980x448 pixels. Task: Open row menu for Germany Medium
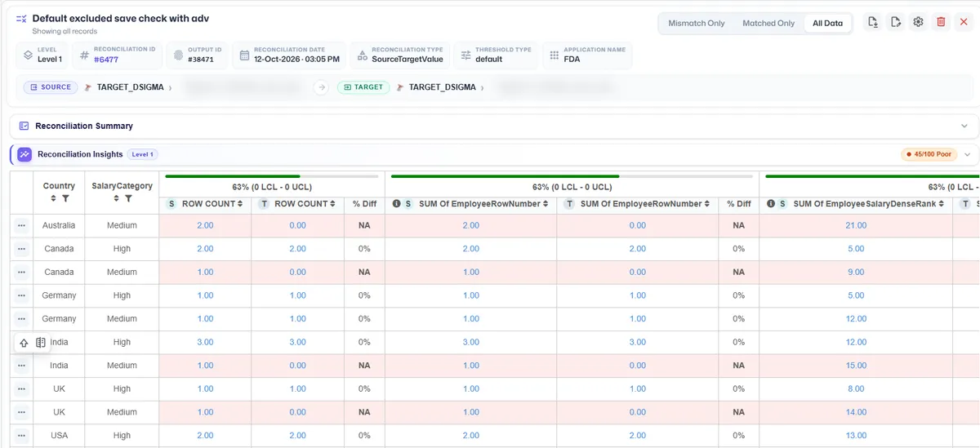coord(21,319)
